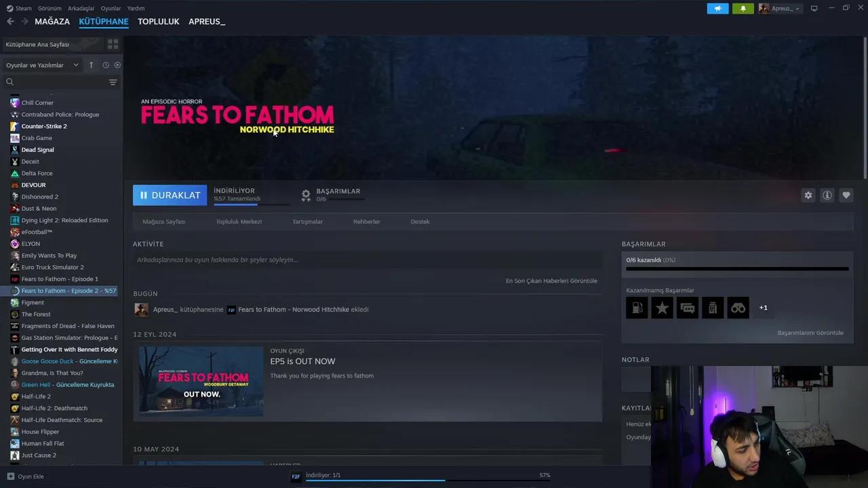This screenshot has width=868, height=488.
Task: Open Tartışmalar link
Action: [307, 222]
